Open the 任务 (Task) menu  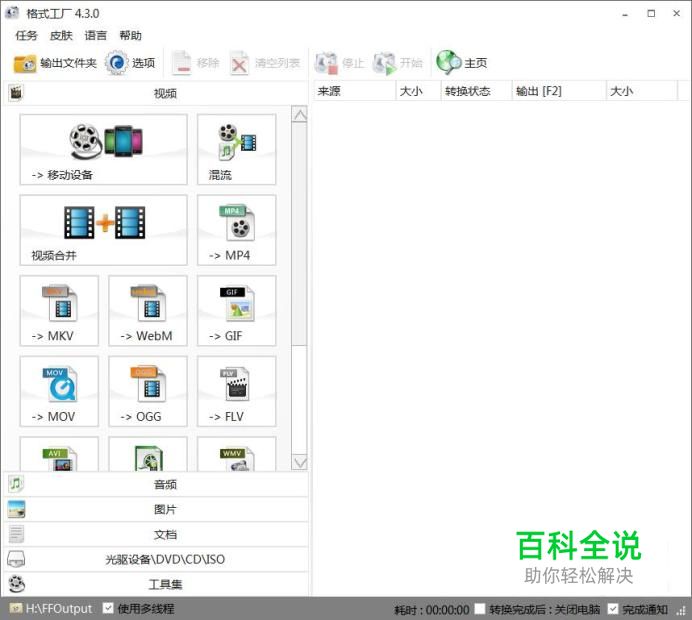coord(26,35)
